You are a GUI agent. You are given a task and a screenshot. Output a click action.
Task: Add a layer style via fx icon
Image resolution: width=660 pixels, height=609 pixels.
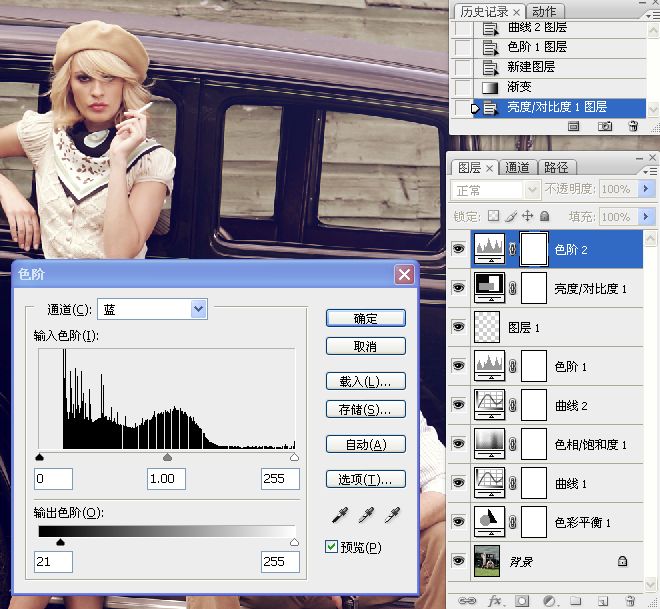(x=495, y=601)
